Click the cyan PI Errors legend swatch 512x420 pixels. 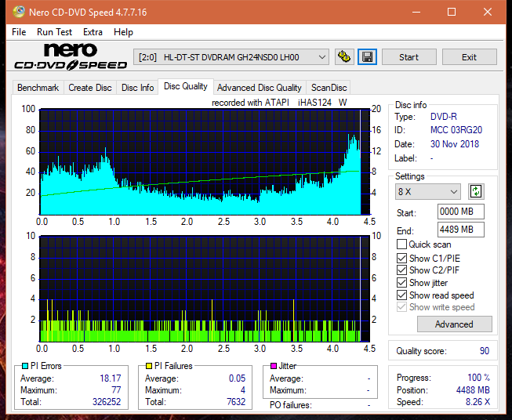point(24,366)
